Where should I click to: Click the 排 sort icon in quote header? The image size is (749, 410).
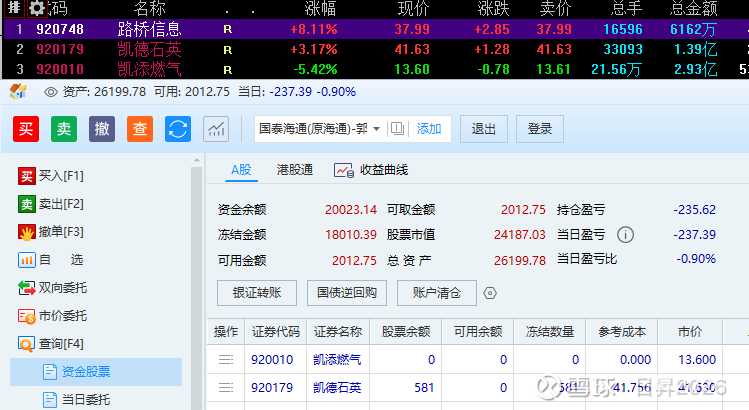tap(14, 8)
